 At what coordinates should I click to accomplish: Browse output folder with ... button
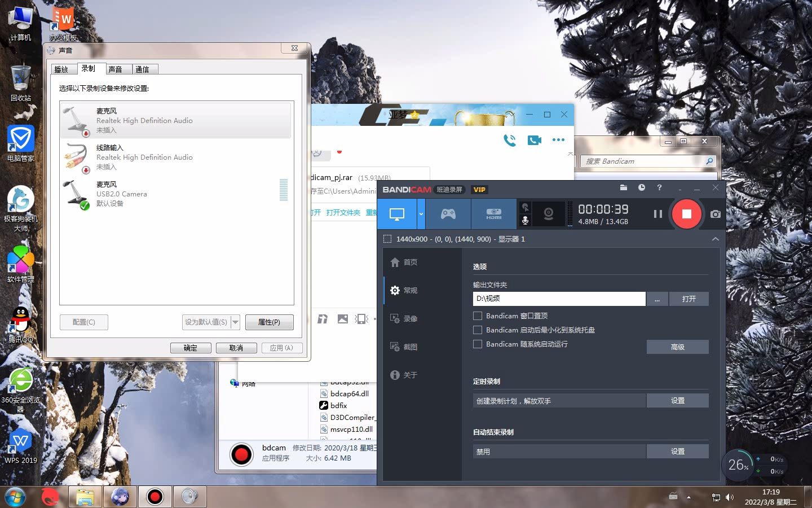(x=657, y=299)
